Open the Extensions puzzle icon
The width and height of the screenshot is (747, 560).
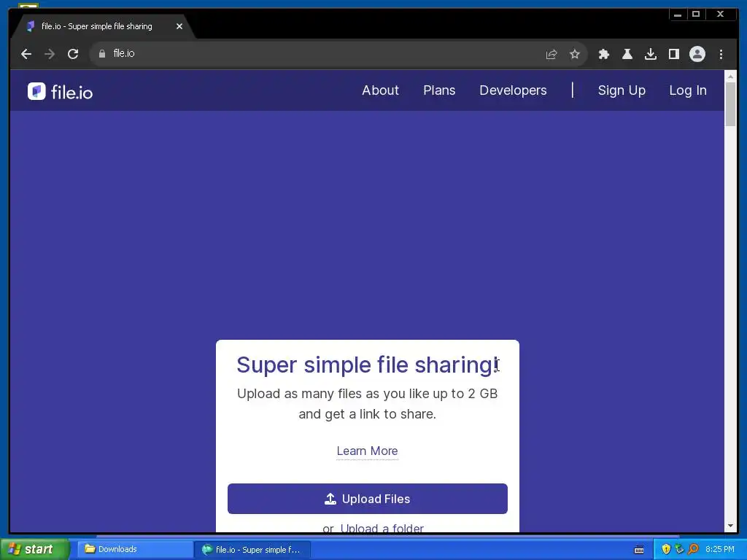603,54
